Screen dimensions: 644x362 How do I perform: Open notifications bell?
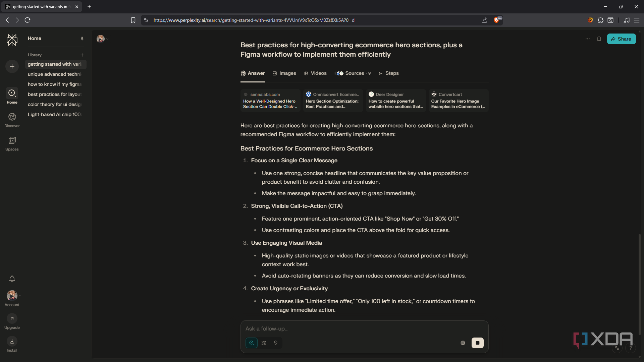pyautogui.click(x=12, y=279)
